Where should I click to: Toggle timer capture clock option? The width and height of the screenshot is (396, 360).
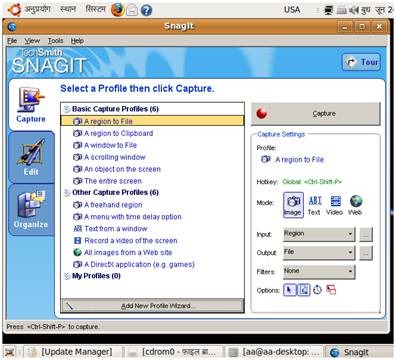pyautogui.click(x=318, y=290)
